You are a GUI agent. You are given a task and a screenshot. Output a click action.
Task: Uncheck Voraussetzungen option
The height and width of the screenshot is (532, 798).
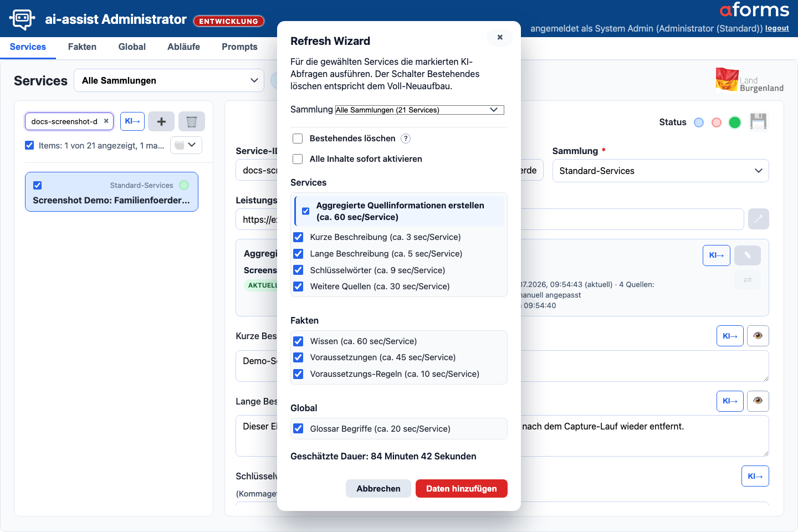point(298,357)
